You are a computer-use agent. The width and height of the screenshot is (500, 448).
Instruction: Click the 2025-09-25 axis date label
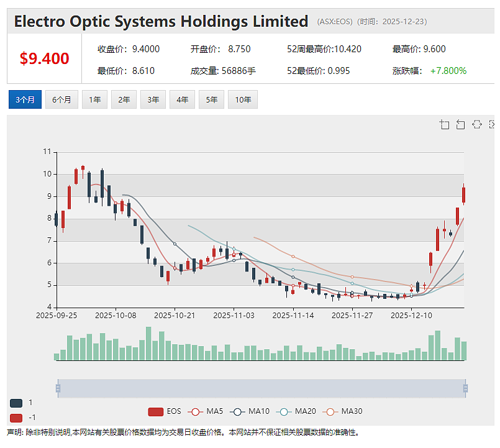click(57, 315)
